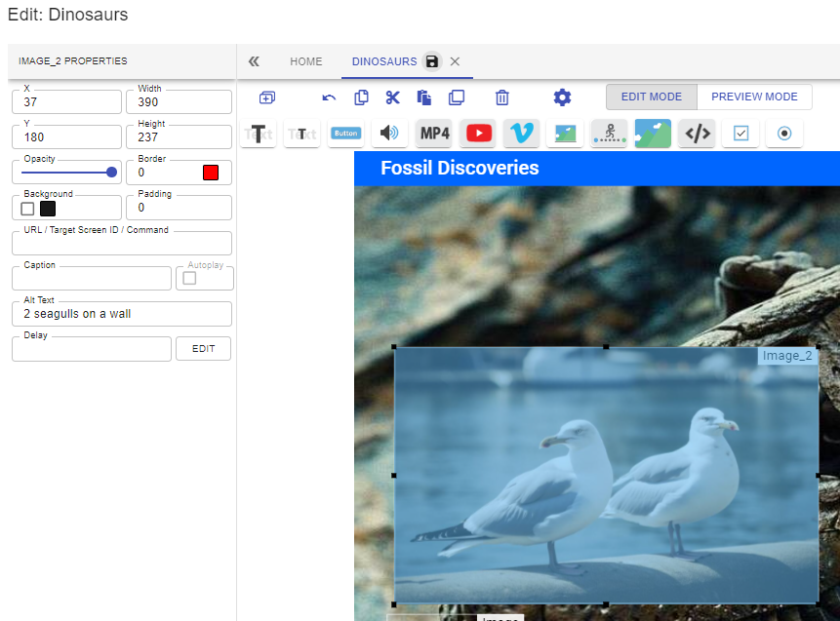
Task: Insert an MP4 video element
Action: [x=434, y=134]
